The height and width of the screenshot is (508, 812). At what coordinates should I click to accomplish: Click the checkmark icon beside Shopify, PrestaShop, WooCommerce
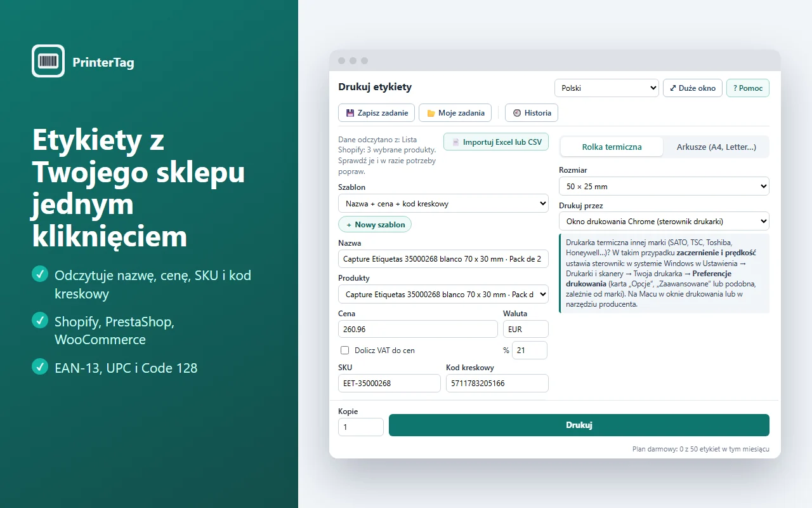(x=40, y=321)
